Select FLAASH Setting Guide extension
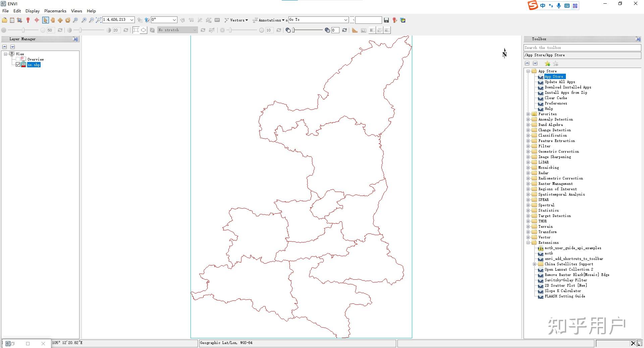This screenshot has height=348, width=644. pyautogui.click(x=565, y=296)
